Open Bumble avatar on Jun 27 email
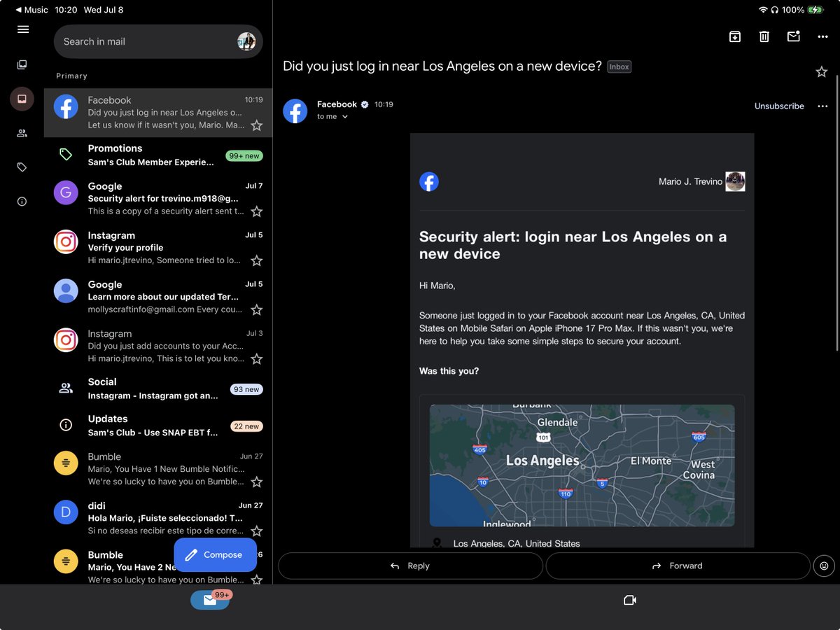This screenshot has width=840, height=630. click(x=66, y=463)
